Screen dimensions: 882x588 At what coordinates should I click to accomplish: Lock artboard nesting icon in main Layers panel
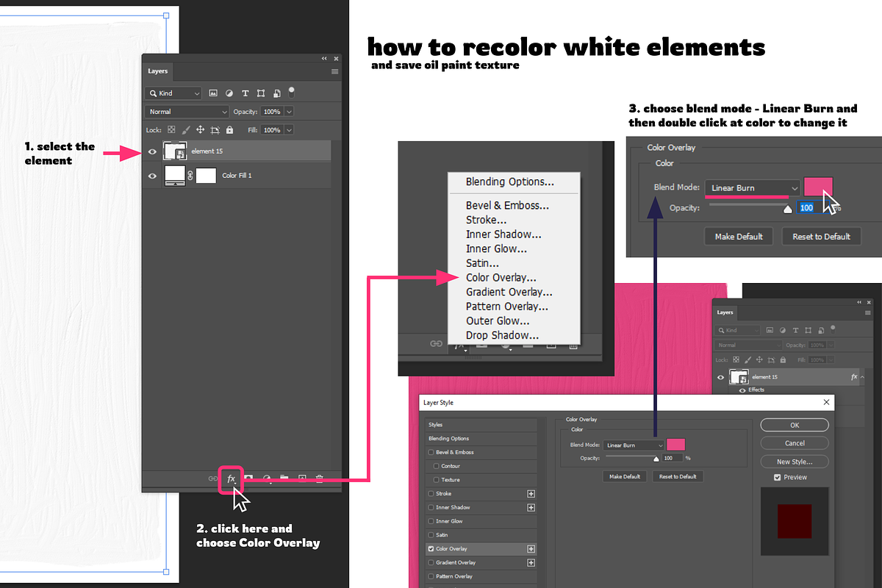[215, 130]
